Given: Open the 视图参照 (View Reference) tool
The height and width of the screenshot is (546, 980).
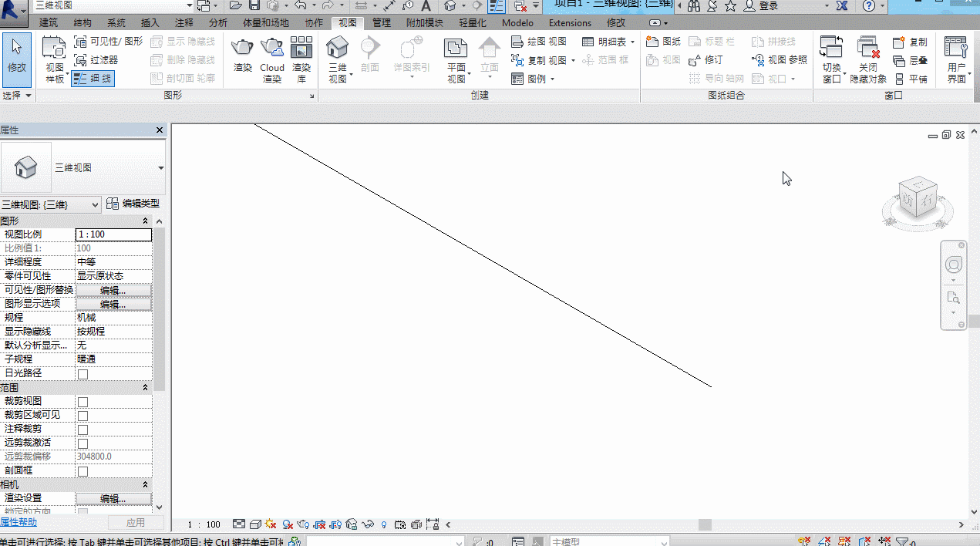Looking at the screenshot, I should pos(779,60).
